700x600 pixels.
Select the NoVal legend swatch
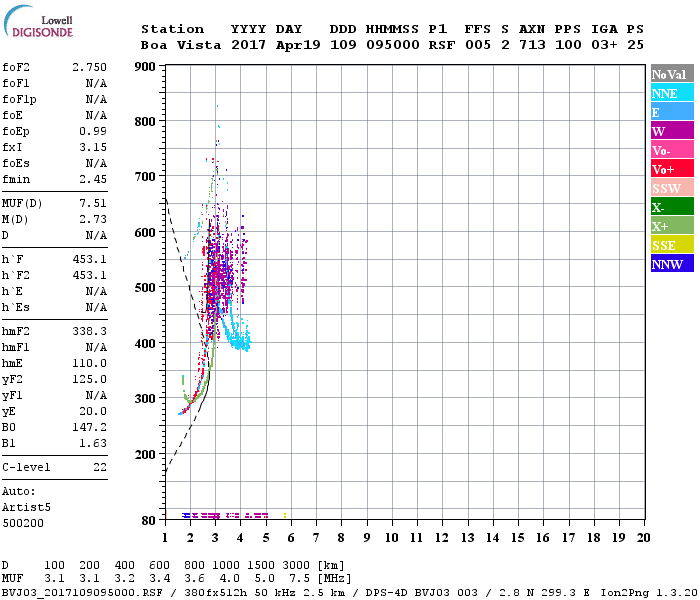tap(671, 75)
